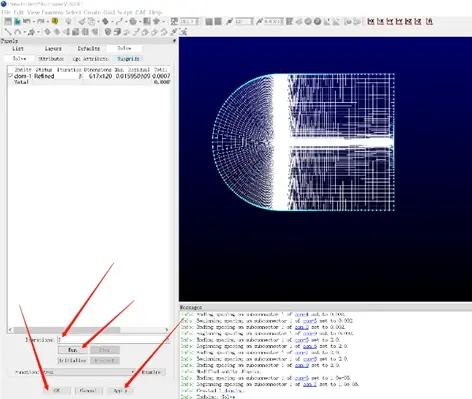This screenshot has width=472, height=399.
Task: Open the Edit menu
Action: 18,12
